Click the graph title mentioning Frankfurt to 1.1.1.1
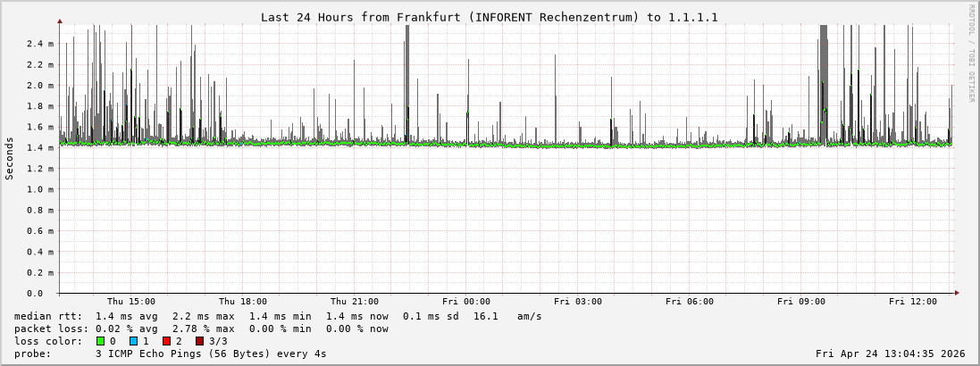This screenshot has height=366, width=980. 489,17
